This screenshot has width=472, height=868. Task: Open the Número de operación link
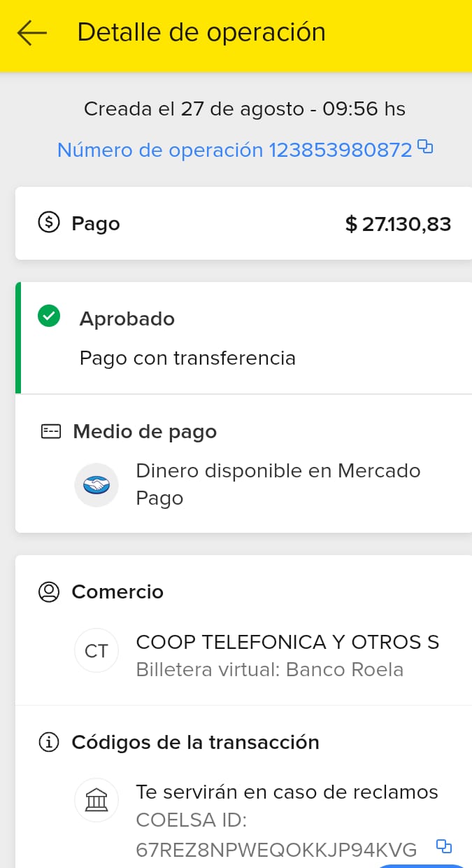(234, 150)
